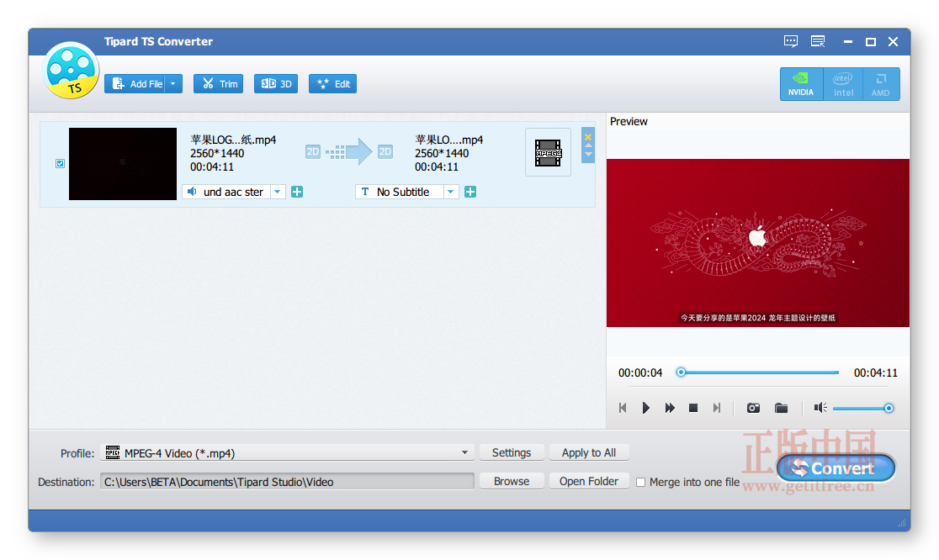Screen dimensions: 939x560
Task: Add a subtitle with the plus icon
Action: (470, 192)
